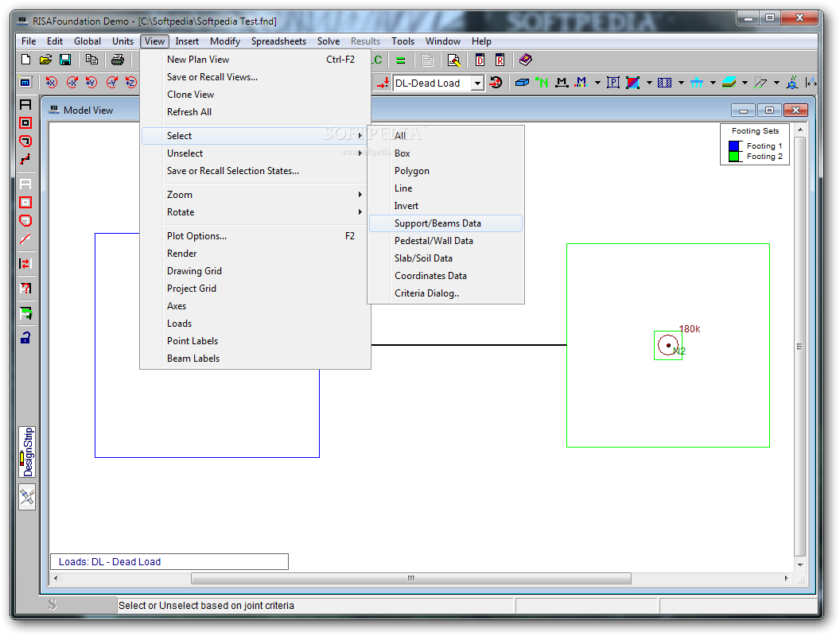Click the new model view window icon
840x636 pixels.
[x=25, y=83]
